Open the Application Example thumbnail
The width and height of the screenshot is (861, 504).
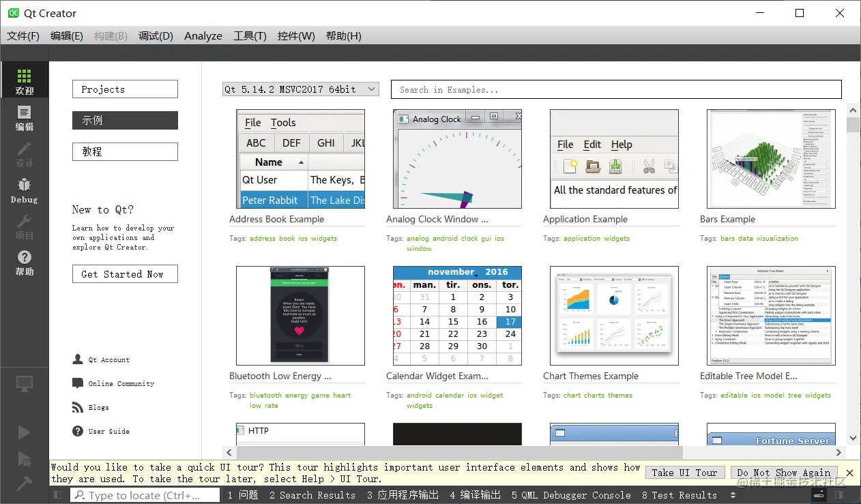pyautogui.click(x=614, y=159)
